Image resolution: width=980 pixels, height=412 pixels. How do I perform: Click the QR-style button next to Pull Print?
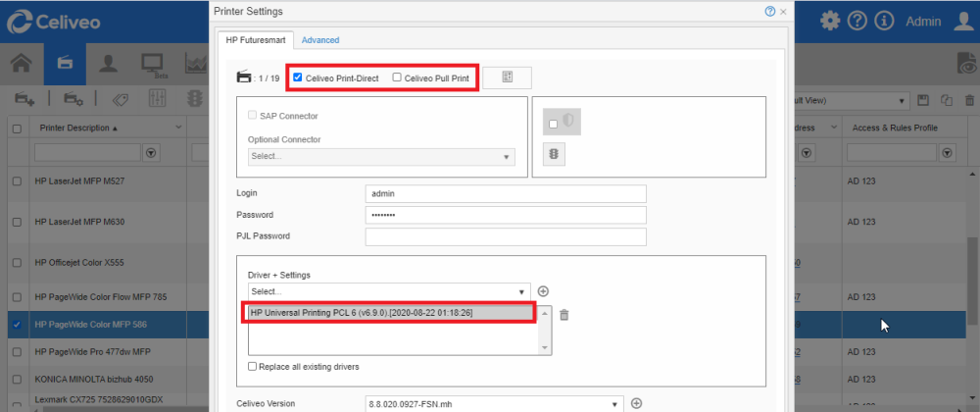507,77
